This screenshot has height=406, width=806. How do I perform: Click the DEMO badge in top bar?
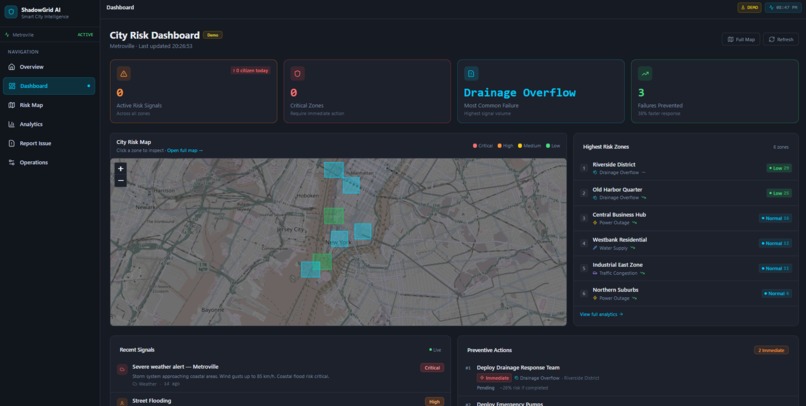click(x=749, y=8)
